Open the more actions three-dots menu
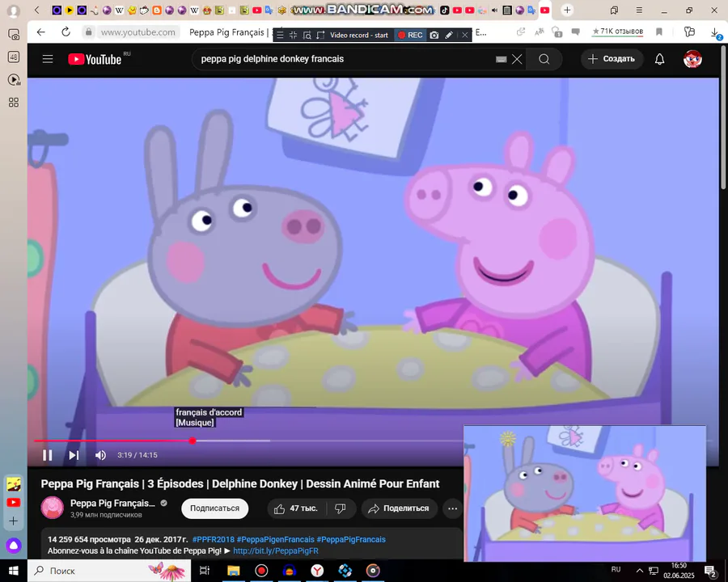The height and width of the screenshot is (582, 728). [453, 508]
